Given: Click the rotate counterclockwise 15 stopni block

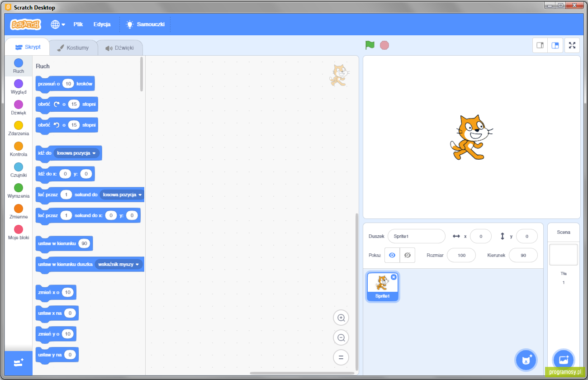Looking at the screenshot, I should click(66, 125).
